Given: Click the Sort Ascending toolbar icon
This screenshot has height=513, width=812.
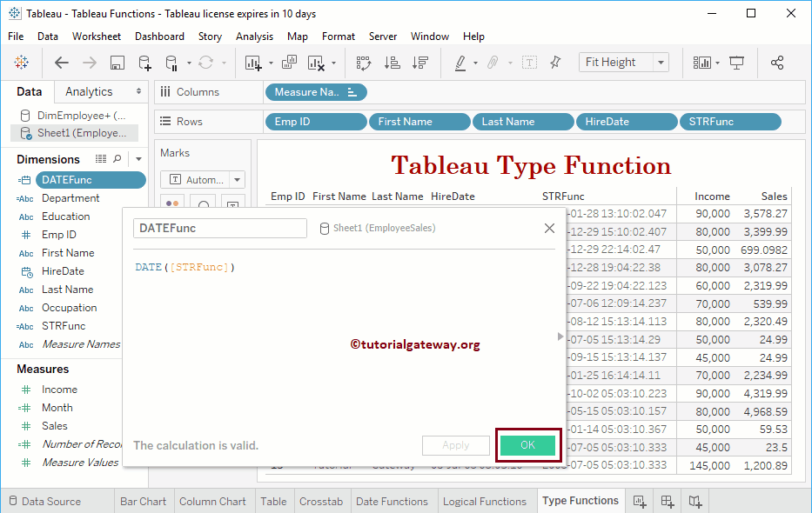Looking at the screenshot, I should pyautogui.click(x=392, y=62).
